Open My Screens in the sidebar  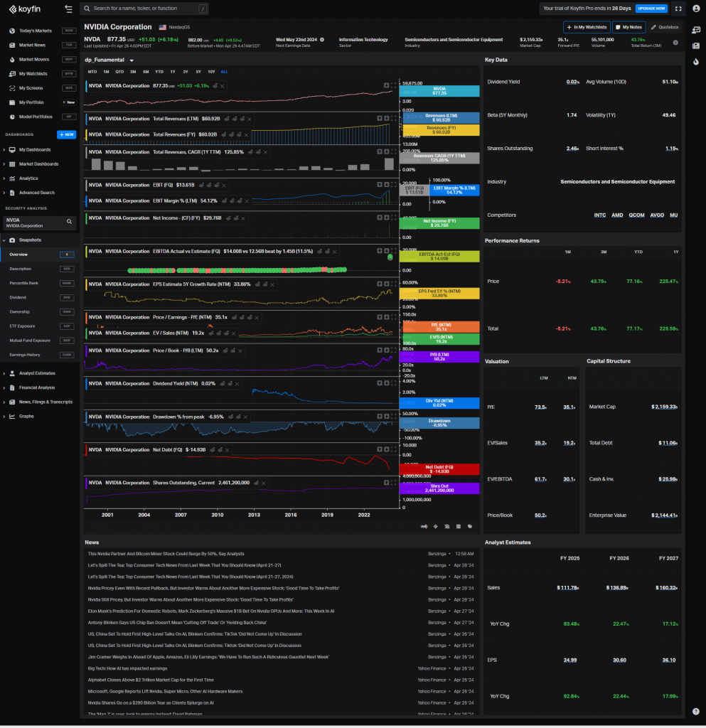tap(41, 88)
